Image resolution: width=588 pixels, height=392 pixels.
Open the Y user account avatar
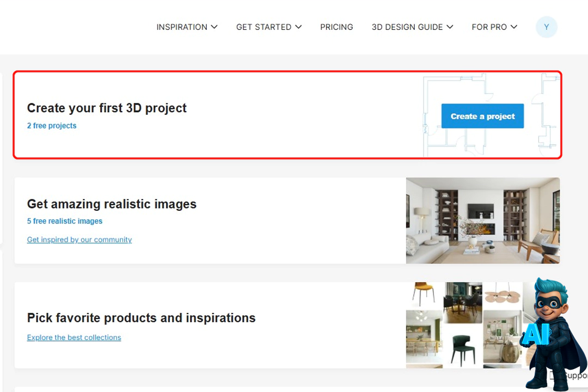coord(546,27)
